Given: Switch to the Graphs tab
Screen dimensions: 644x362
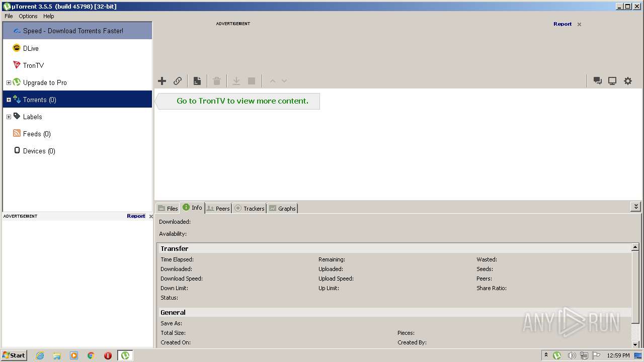Looking at the screenshot, I should 282,208.
